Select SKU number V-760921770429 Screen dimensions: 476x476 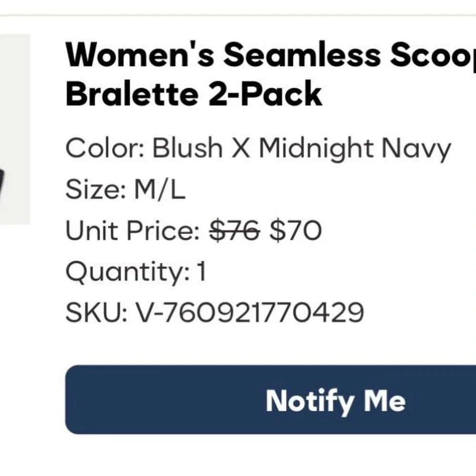[x=250, y=314]
